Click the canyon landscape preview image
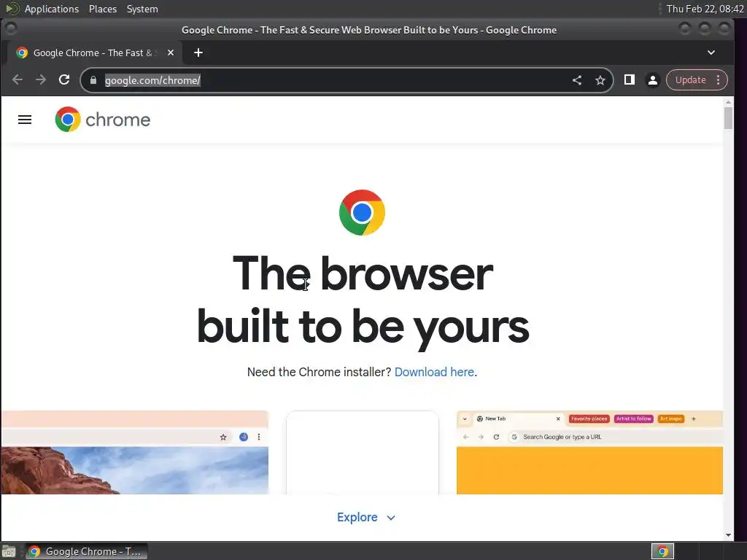747x560 pixels. tap(134, 452)
